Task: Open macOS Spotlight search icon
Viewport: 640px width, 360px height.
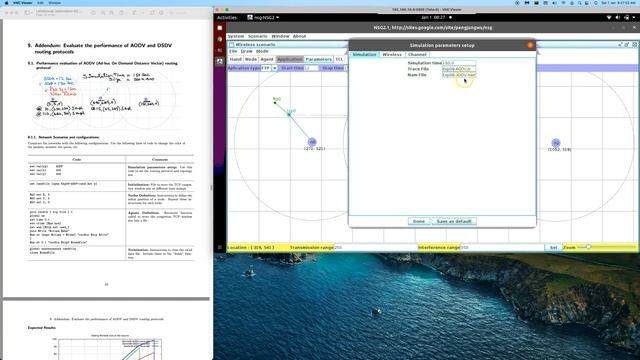Action: tap(580, 3)
